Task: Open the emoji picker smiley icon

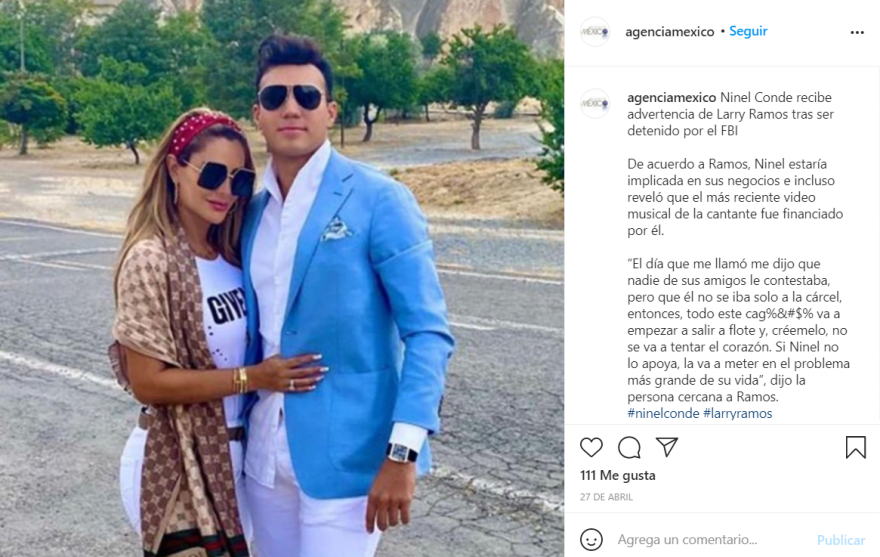Action: pos(591,540)
